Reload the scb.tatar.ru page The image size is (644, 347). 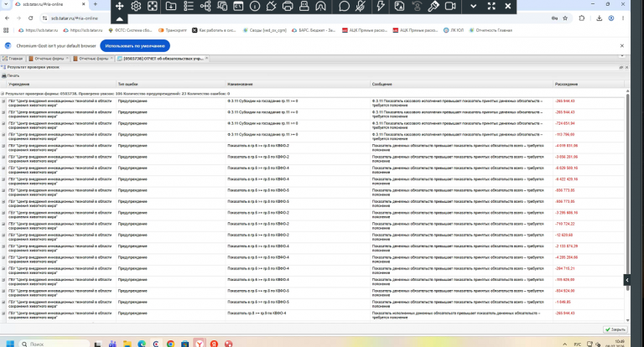[x=30, y=18]
